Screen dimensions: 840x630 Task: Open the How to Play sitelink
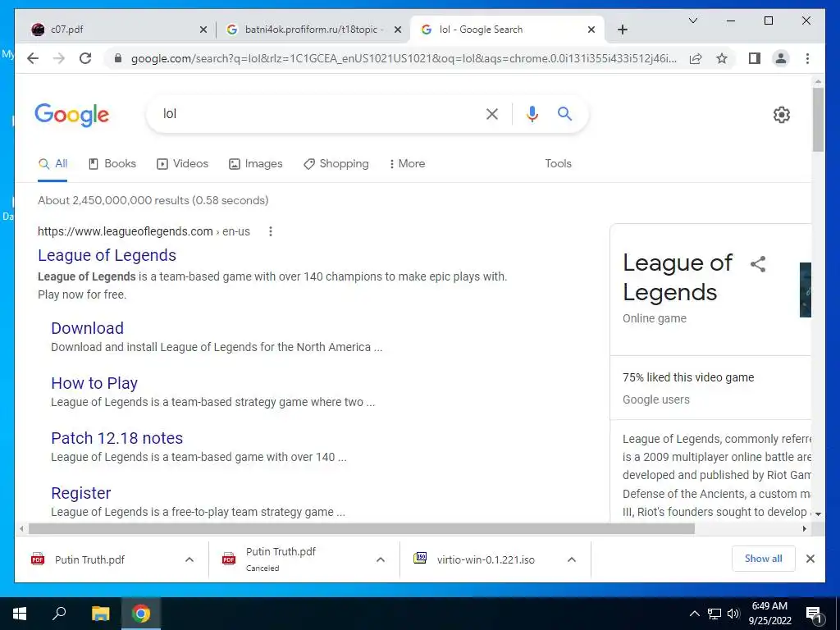coord(94,383)
